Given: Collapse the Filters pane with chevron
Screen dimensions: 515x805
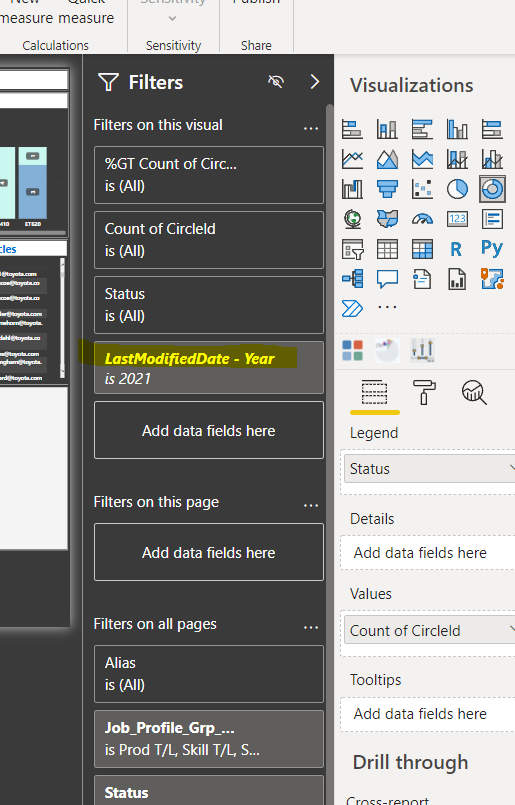Looking at the screenshot, I should click(315, 82).
